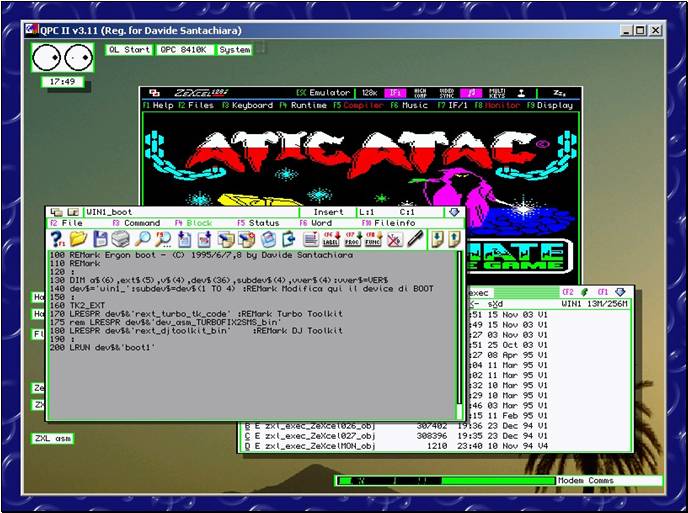Click the window move icon in ZeXcel header

click(x=154, y=93)
